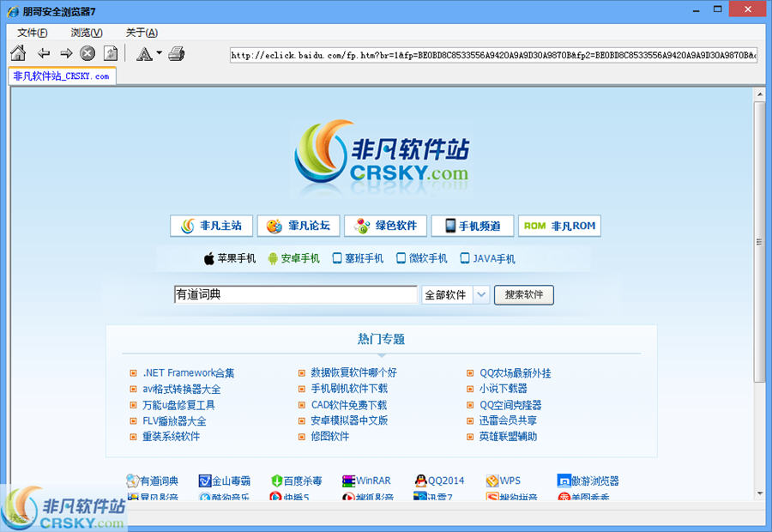The width and height of the screenshot is (772, 532).
Task: Open the FLV播放器大全 topic link
Action: point(174,420)
